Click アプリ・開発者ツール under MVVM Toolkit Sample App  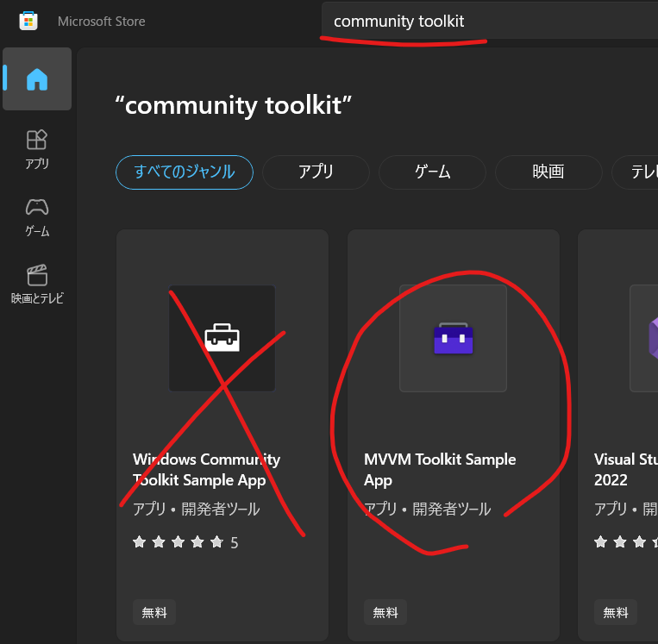pos(427,509)
